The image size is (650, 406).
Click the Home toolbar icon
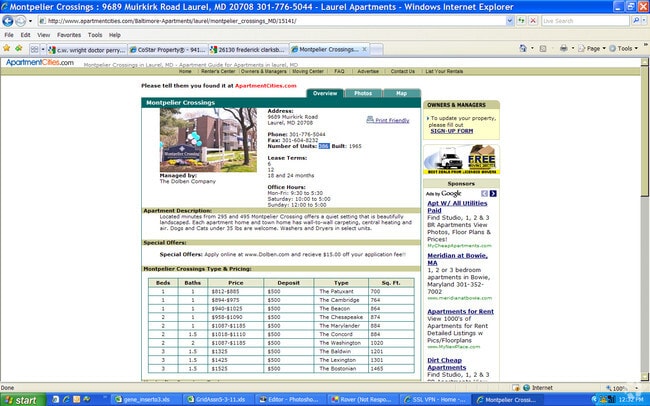pos(523,49)
